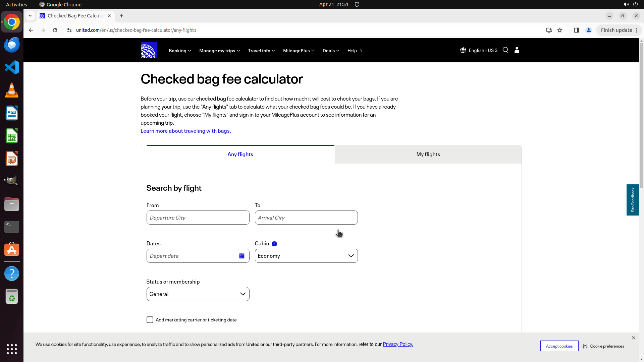Reload the page using the refresh icon
The width and height of the screenshot is (644, 362).
(x=55, y=30)
